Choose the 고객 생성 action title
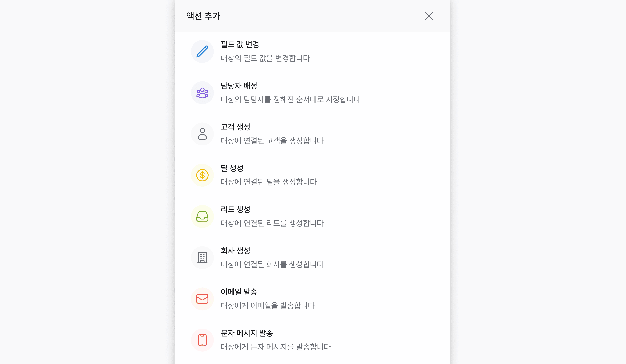 [235, 127]
